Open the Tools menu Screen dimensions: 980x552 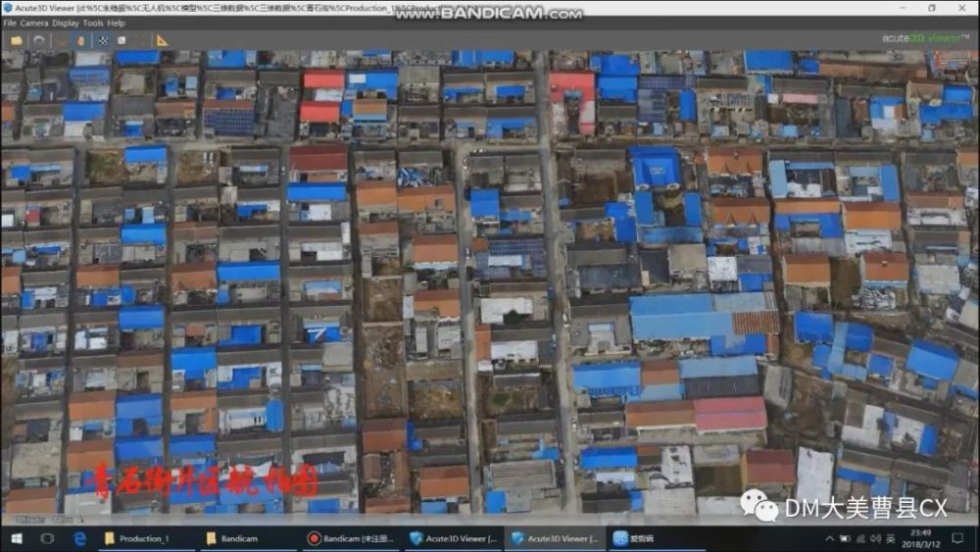[x=92, y=24]
